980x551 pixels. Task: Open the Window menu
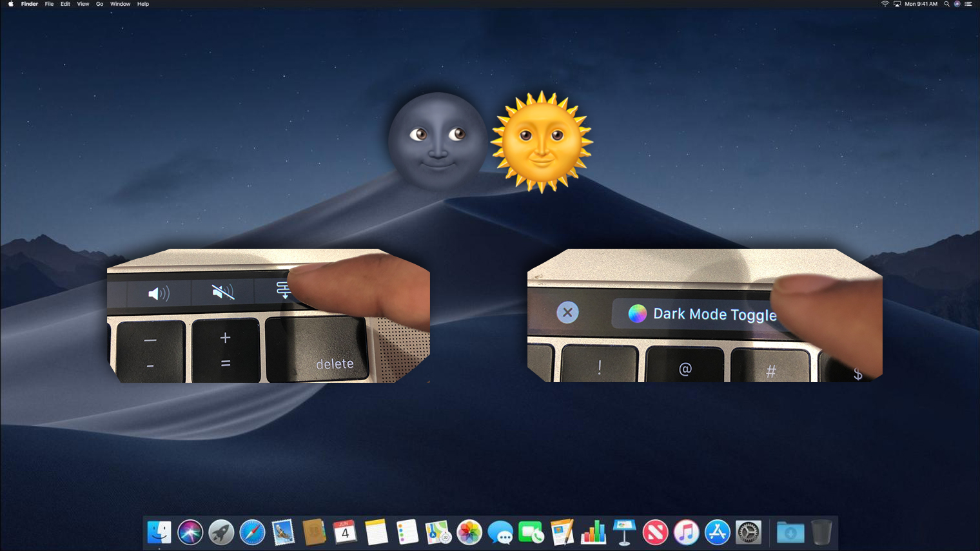coord(120,4)
